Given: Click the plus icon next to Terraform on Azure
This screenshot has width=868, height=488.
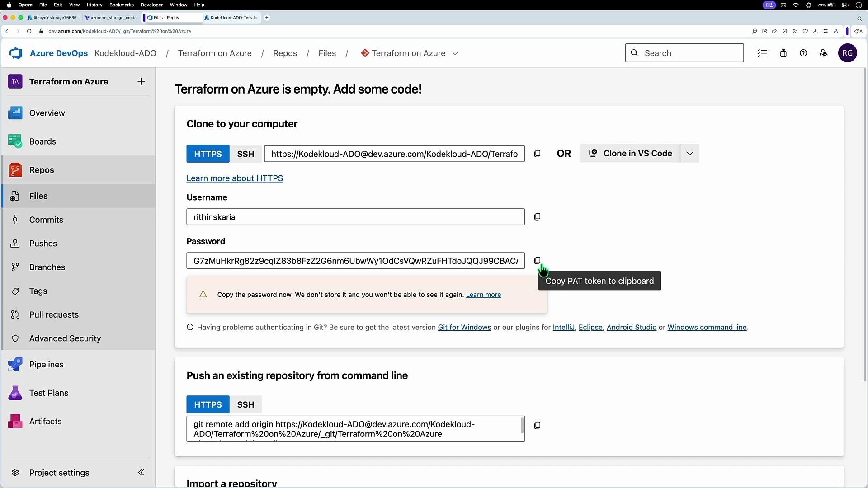Looking at the screenshot, I should [x=141, y=81].
